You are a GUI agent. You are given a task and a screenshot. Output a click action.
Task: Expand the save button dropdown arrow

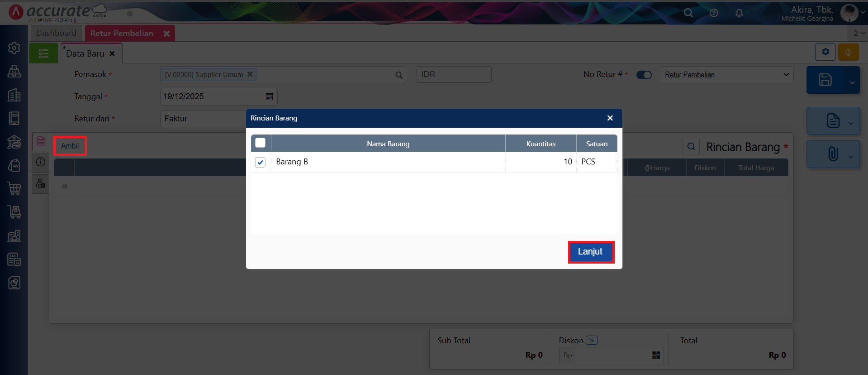tap(852, 82)
